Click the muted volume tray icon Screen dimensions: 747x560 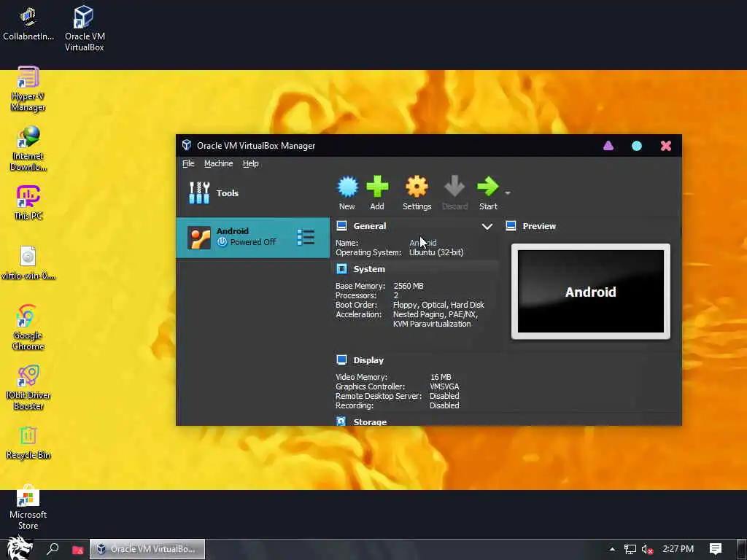click(647, 550)
